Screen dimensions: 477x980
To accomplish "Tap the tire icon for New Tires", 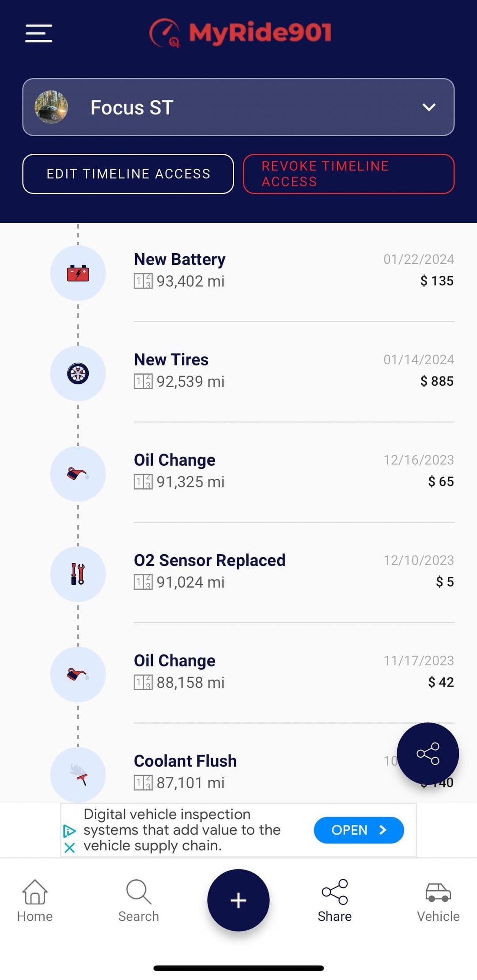I will tap(78, 374).
